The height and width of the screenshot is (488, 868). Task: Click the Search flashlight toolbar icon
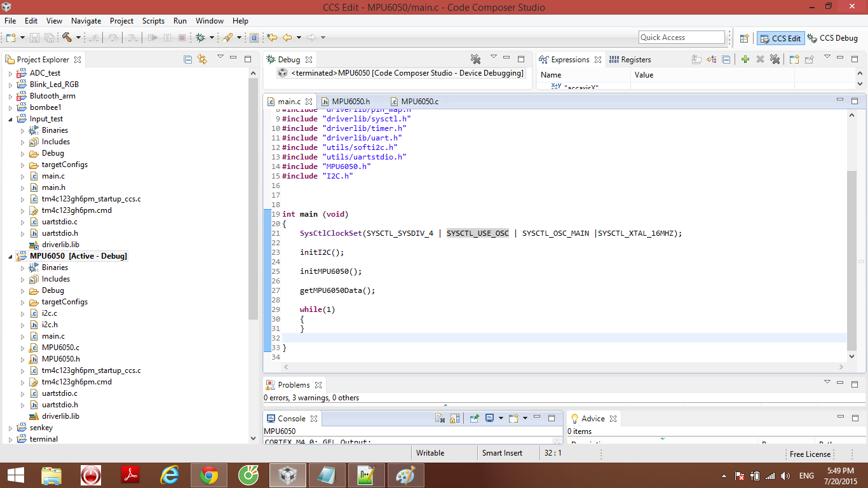pyautogui.click(x=227, y=37)
